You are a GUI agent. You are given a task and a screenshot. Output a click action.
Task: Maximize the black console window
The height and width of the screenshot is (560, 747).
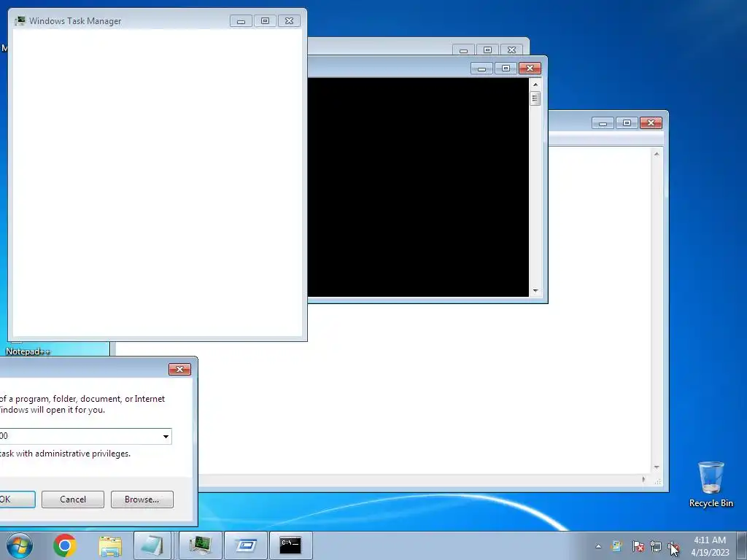tap(506, 69)
